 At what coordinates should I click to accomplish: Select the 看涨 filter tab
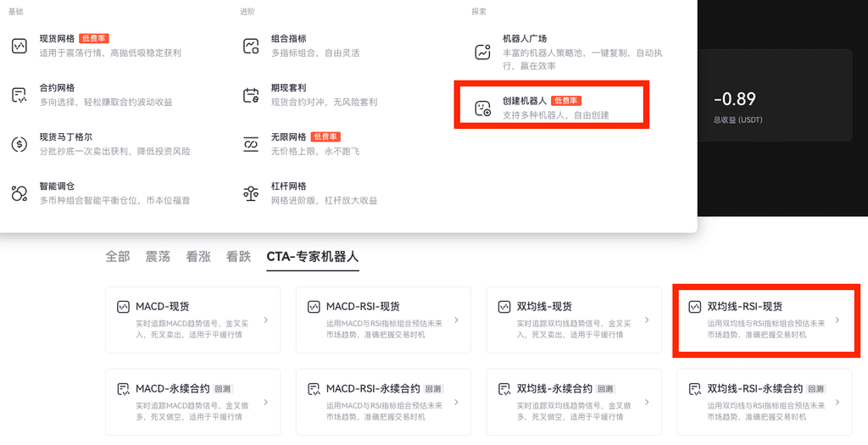(x=198, y=256)
